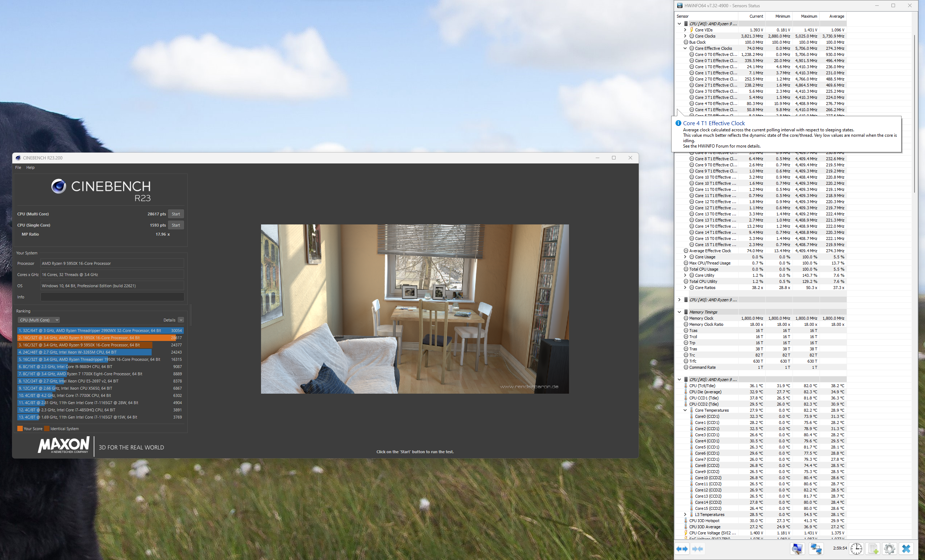The height and width of the screenshot is (560, 925).
Task: Click the chip icon for Memory Timings group
Action: 686,312
